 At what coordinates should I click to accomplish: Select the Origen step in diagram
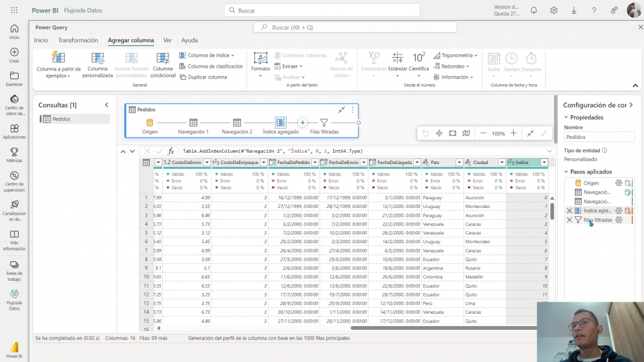(150, 126)
